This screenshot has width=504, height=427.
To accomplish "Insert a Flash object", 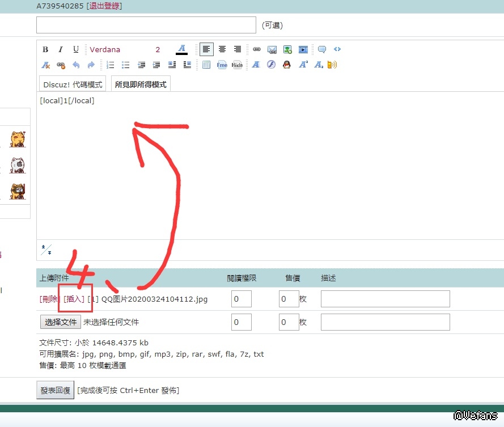I will 272,65.
